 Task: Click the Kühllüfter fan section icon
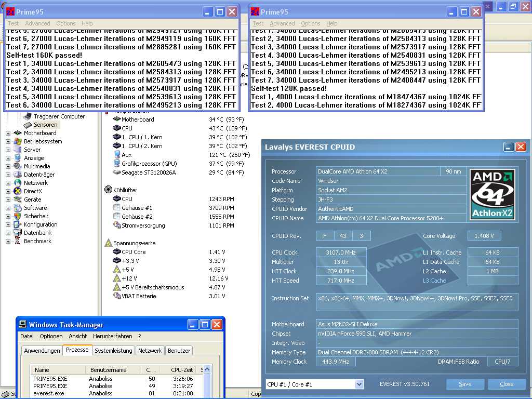108,190
